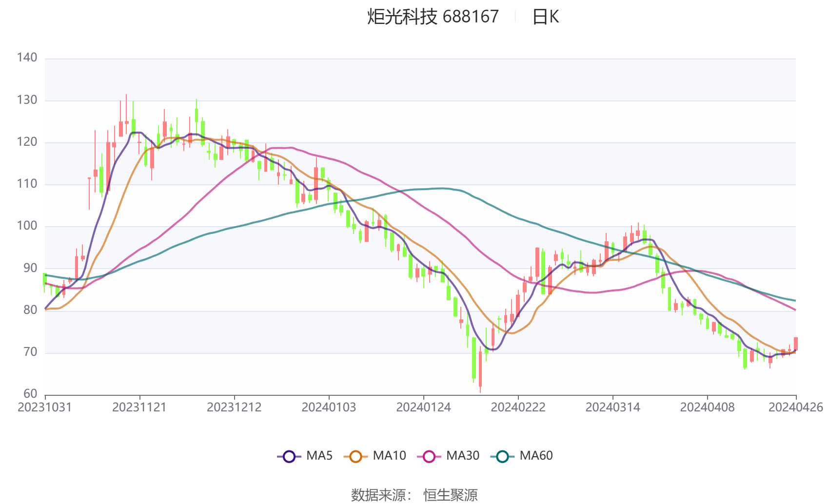Click the 20240426 x-axis date label
Viewport: 829px width, 504px height.
point(796,407)
